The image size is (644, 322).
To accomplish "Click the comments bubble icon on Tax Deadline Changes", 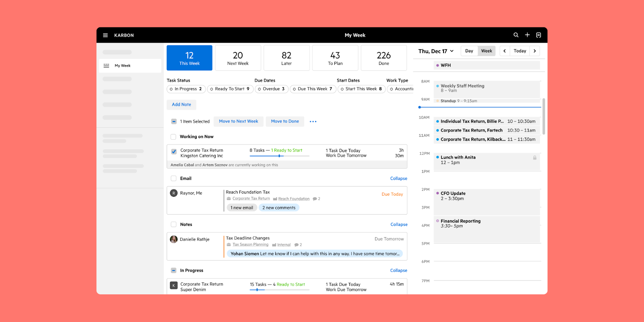I will click(x=296, y=245).
